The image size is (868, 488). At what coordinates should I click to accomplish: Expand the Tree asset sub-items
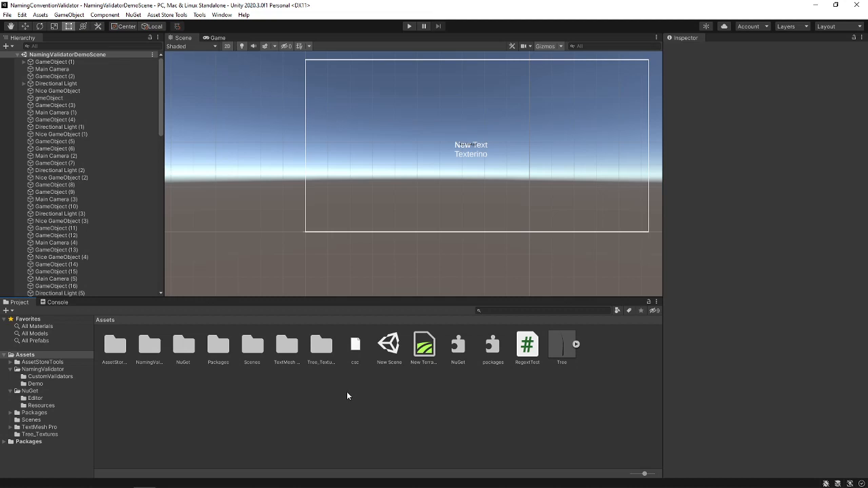(576, 344)
